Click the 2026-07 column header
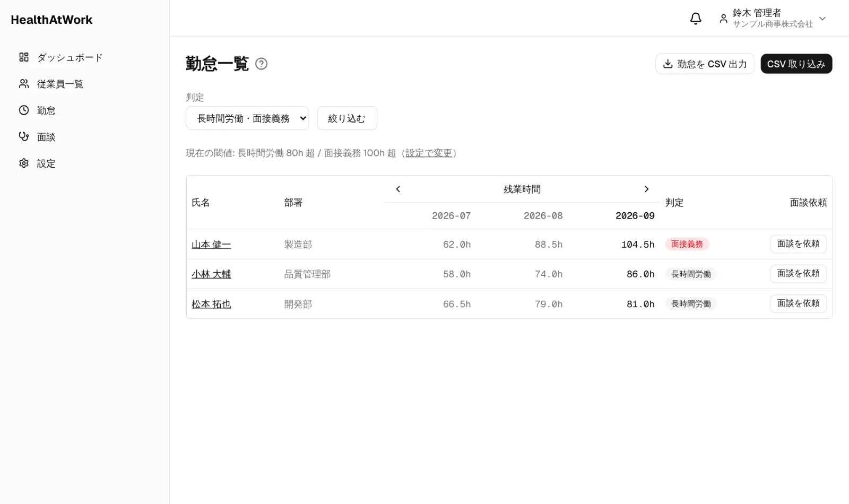 (451, 216)
